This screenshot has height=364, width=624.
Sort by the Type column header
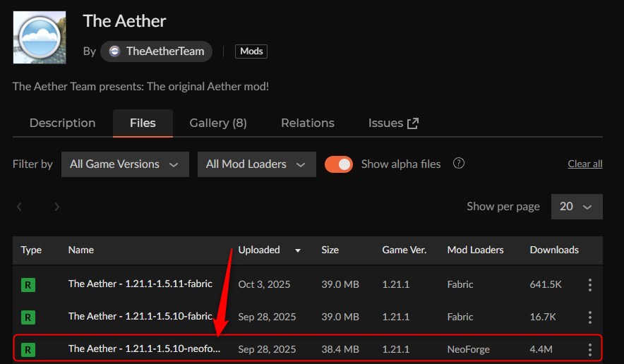pyautogui.click(x=31, y=250)
